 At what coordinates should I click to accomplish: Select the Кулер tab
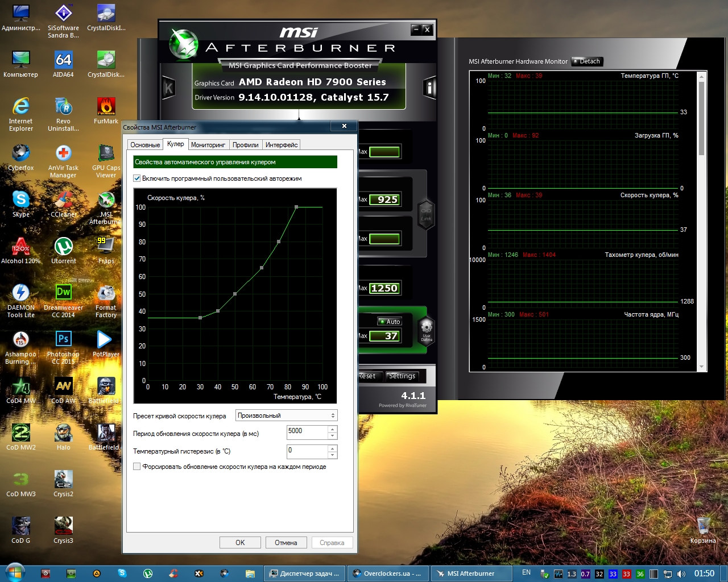pos(175,144)
